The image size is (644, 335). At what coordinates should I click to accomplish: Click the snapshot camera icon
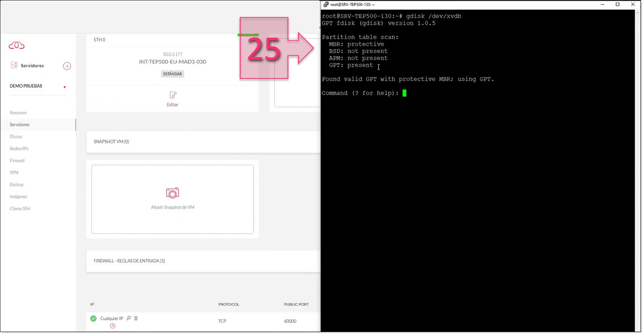(x=173, y=193)
